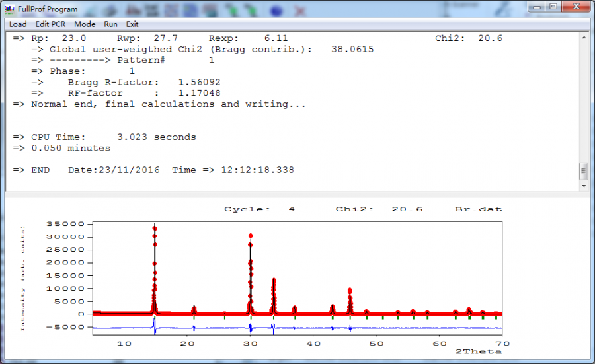Click the output scrollbar up arrow
The height and width of the screenshot is (364, 595).
[x=584, y=37]
